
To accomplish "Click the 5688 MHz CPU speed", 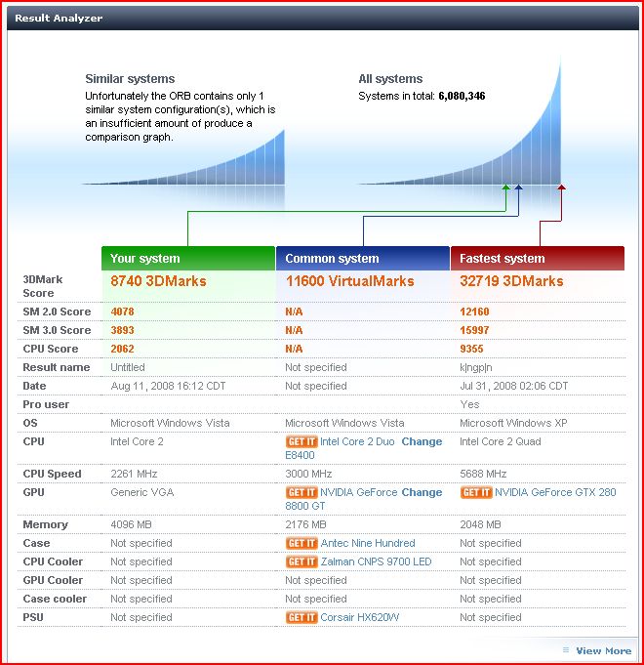I will click(483, 474).
